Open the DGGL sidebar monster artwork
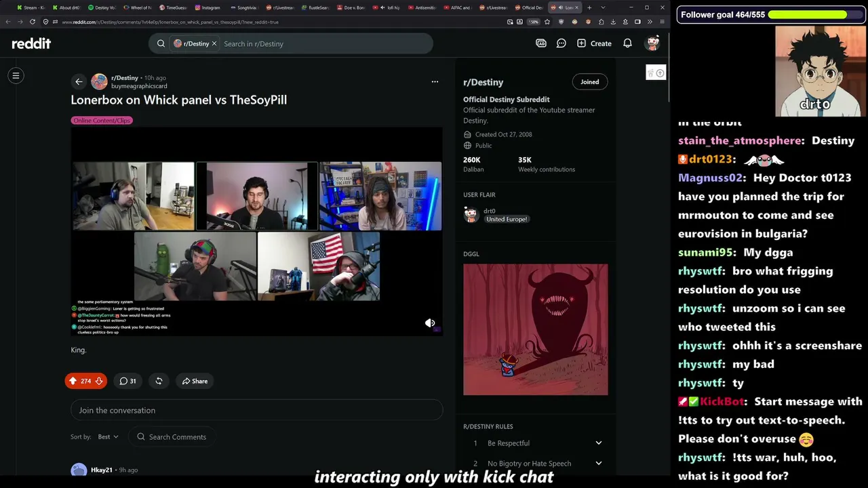The width and height of the screenshot is (868, 488). point(536,329)
